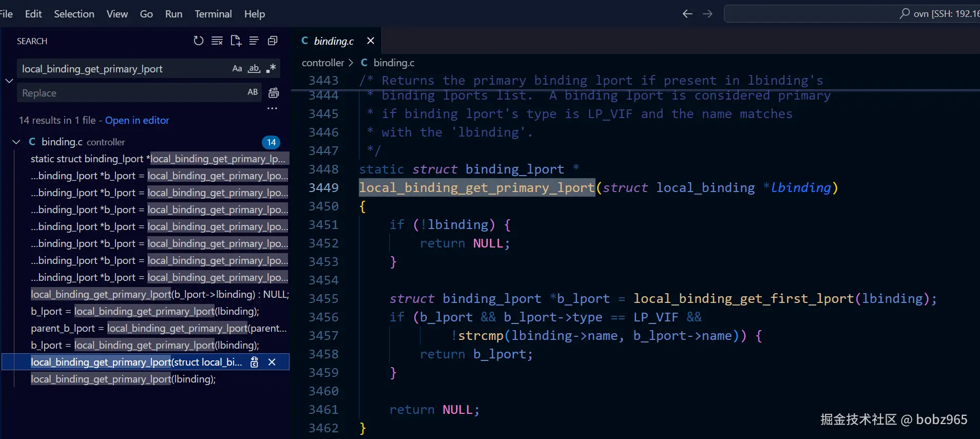Viewport: 980px width, 439px height.
Task: Open the Selection menu
Action: [74, 14]
